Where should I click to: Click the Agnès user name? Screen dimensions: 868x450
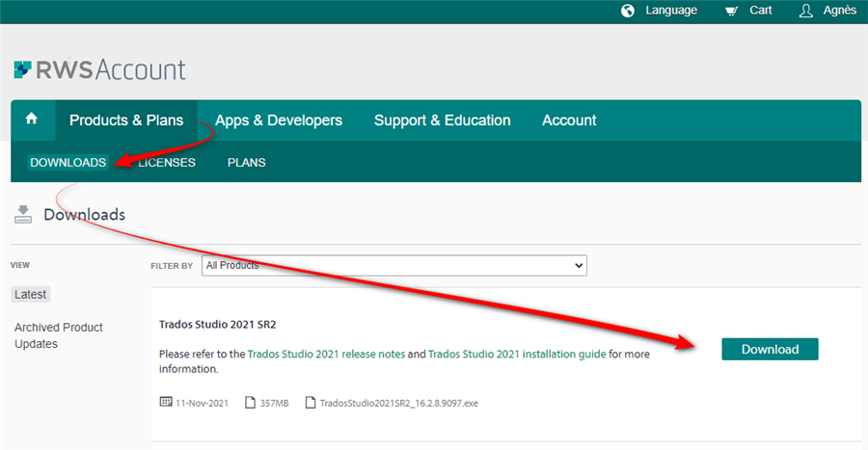tap(840, 11)
